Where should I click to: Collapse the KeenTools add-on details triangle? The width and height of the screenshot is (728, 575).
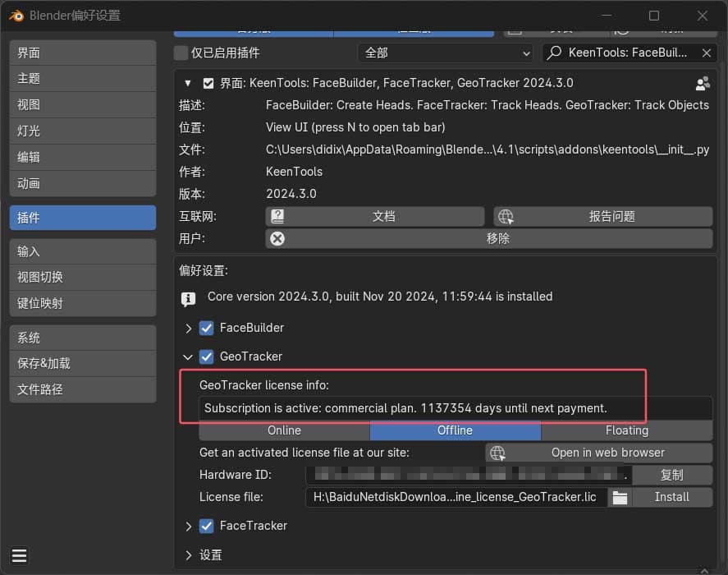188,83
